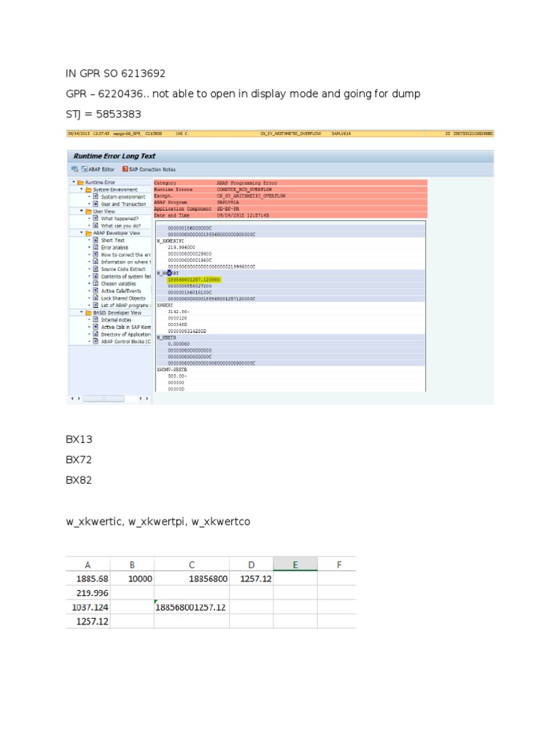
Task: Collapse the System Environment folder
Action: 82,189
